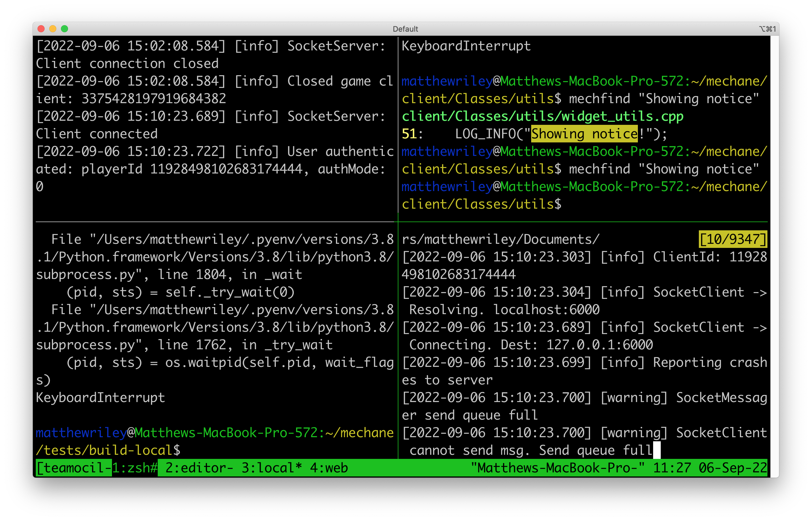
Task: Click 'Reporting crash' info log entry
Action: (x=710, y=362)
